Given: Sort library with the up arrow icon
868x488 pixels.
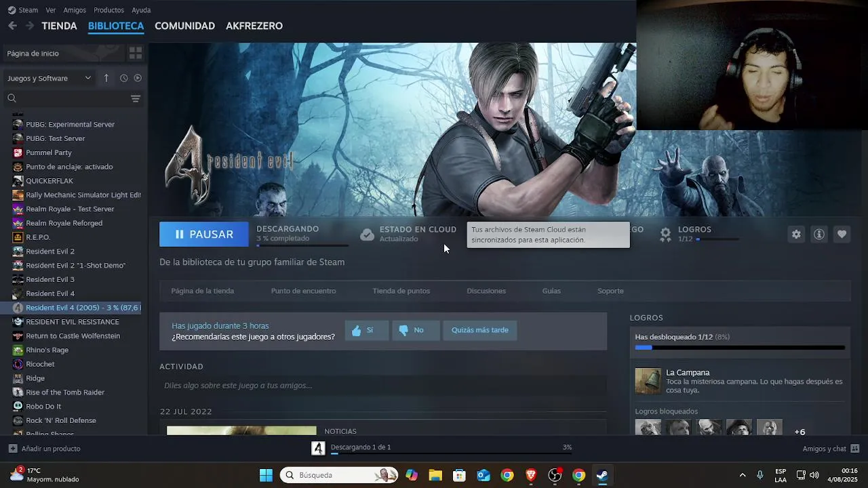Looking at the screenshot, I should click(x=106, y=78).
